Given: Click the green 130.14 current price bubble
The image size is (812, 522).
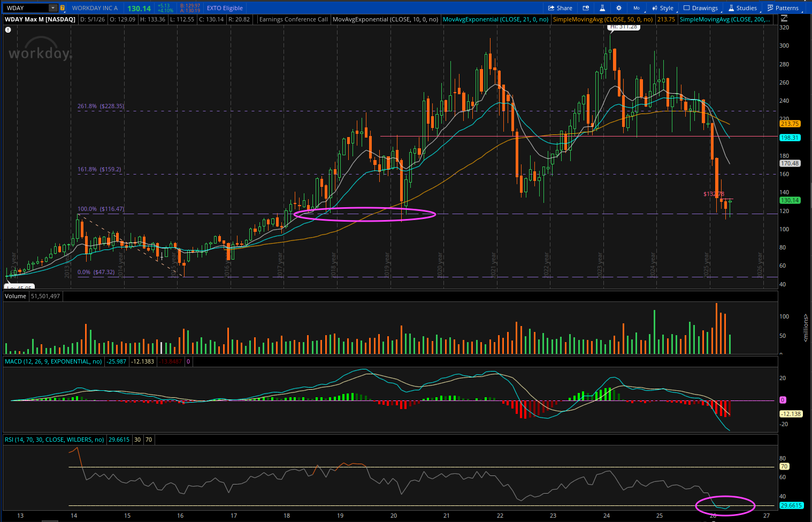Looking at the screenshot, I should point(790,200).
